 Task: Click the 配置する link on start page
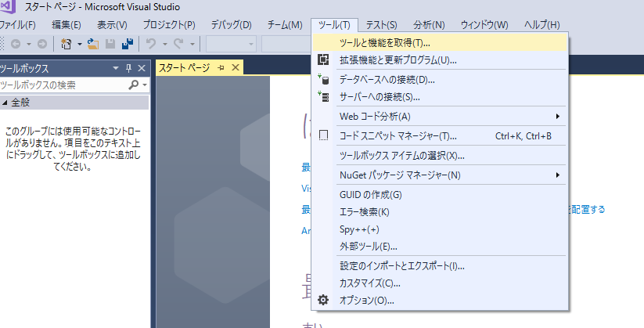click(x=588, y=209)
